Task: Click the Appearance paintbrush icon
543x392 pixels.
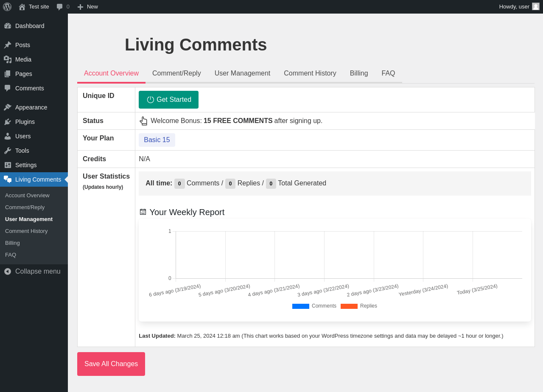Action: [x=8, y=107]
